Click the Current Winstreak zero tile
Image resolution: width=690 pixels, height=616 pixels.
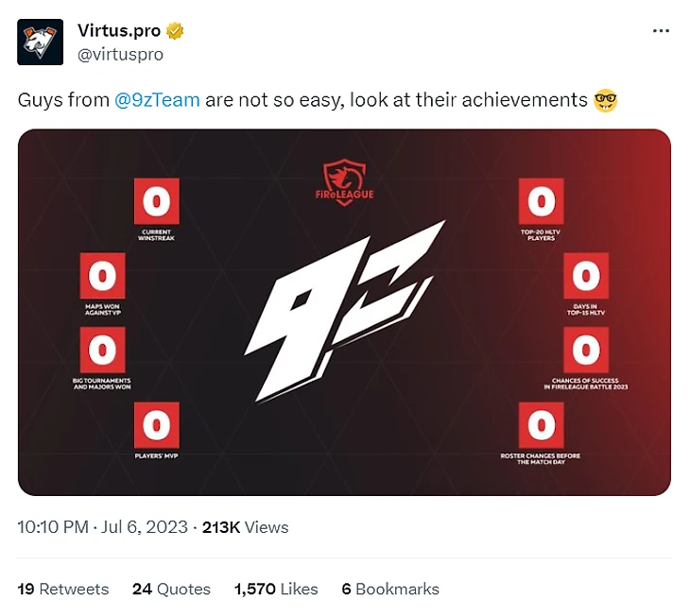(x=156, y=201)
